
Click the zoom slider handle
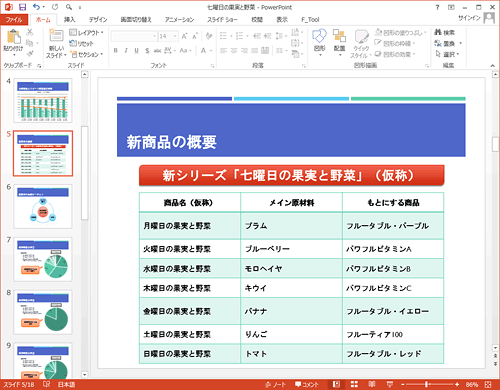point(426,384)
